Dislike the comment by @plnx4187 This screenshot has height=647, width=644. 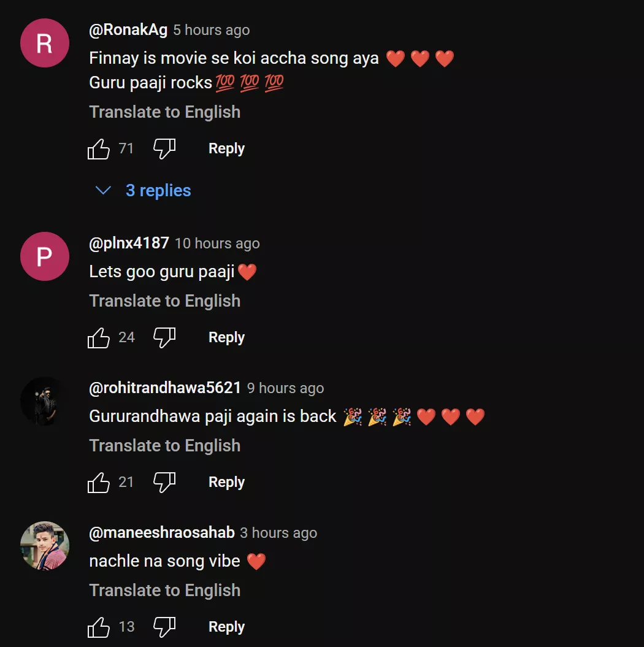click(x=164, y=337)
